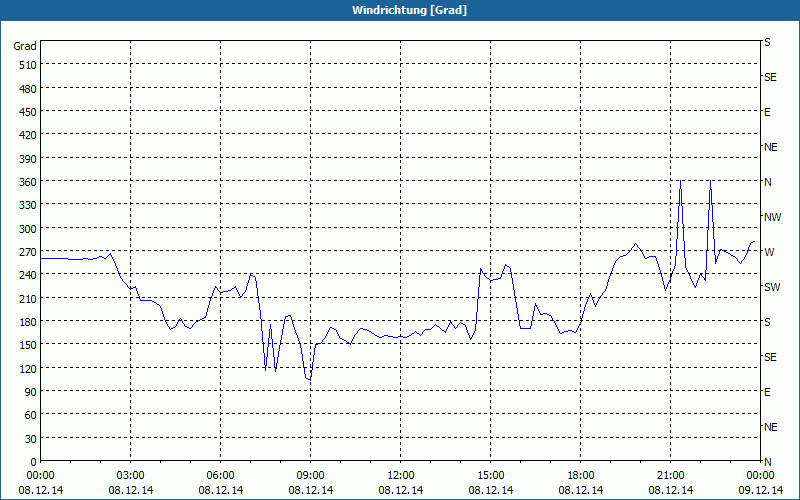Screen dimensions: 800x500
Task: Select the end date label "09.12.14"
Action: (761, 490)
